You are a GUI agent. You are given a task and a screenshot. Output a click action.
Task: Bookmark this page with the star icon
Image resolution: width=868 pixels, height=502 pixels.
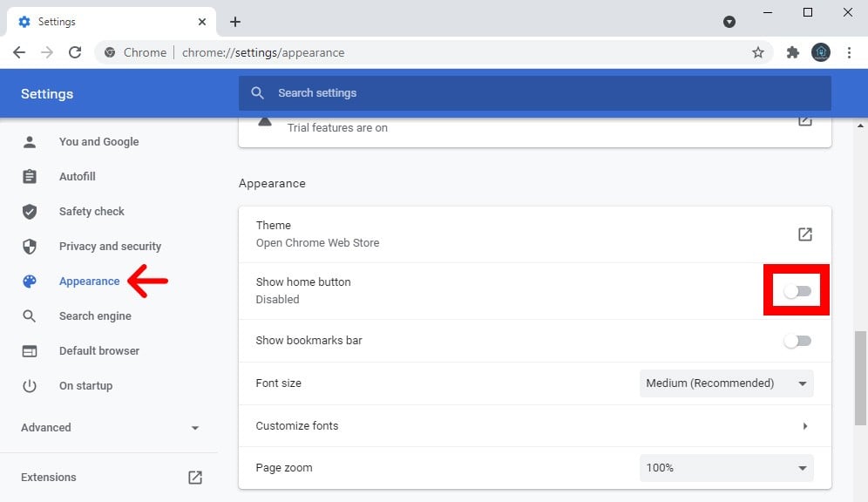[758, 52]
